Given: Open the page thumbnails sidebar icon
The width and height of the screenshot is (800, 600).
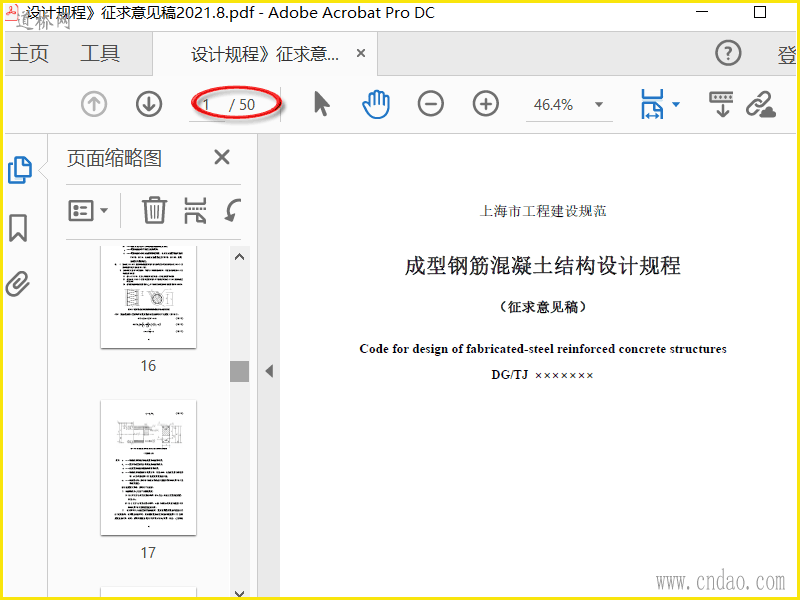Looking at the screenshot, I should [20, 170].
